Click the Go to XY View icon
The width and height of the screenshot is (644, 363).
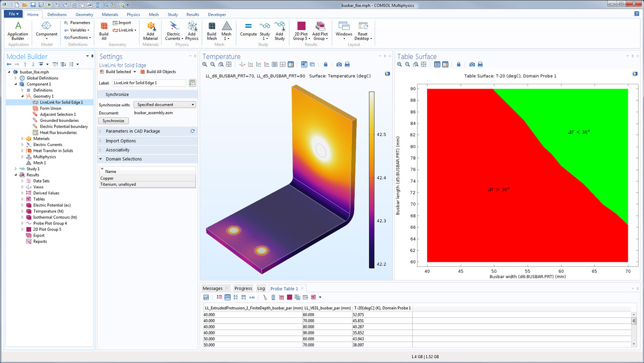(251, 64)
